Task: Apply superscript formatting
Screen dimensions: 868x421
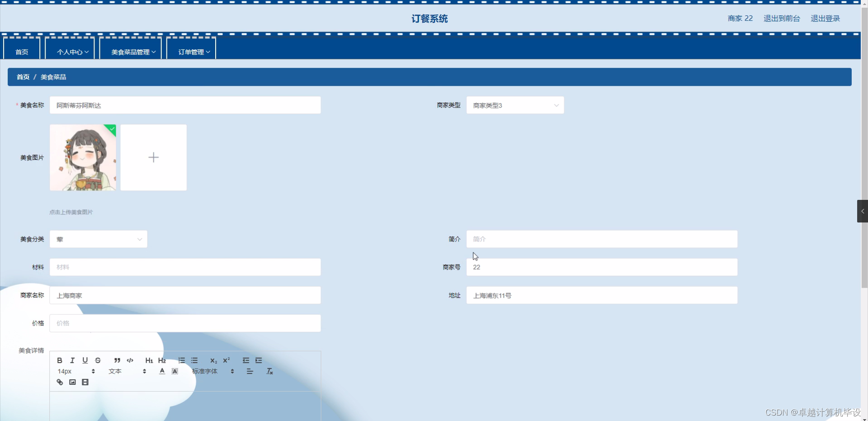Action: coord(226,360)
